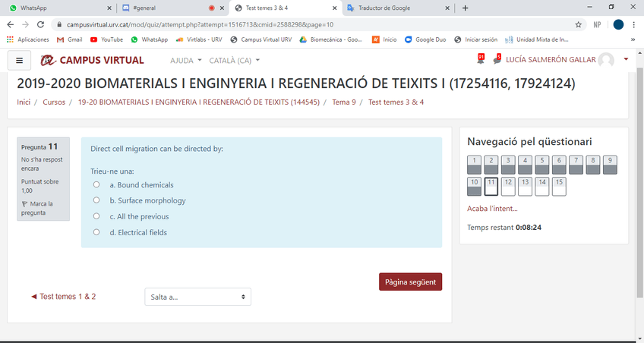Open Chrome's three-dot menu
This screenshot has width=644, height=343.
click(634, 24)
